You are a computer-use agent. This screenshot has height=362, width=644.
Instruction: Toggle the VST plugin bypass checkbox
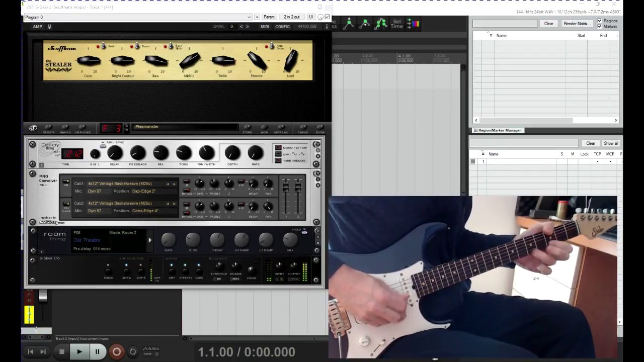[x=327, y=17]
